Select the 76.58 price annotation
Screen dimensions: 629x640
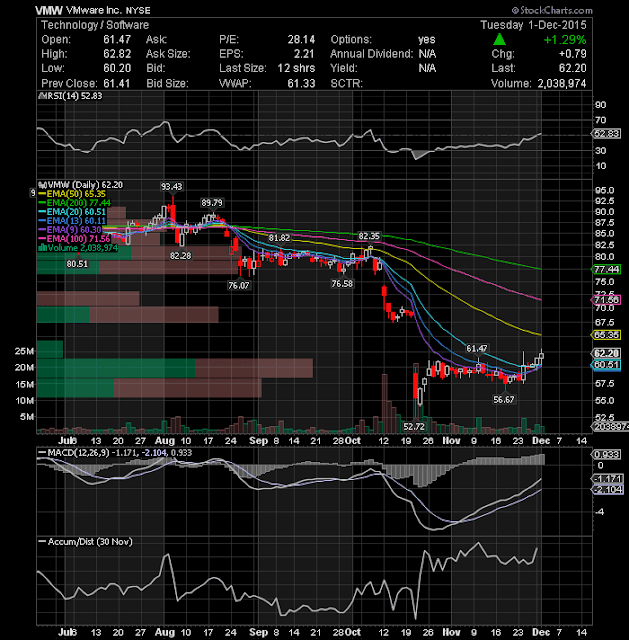tap(342, 283)
